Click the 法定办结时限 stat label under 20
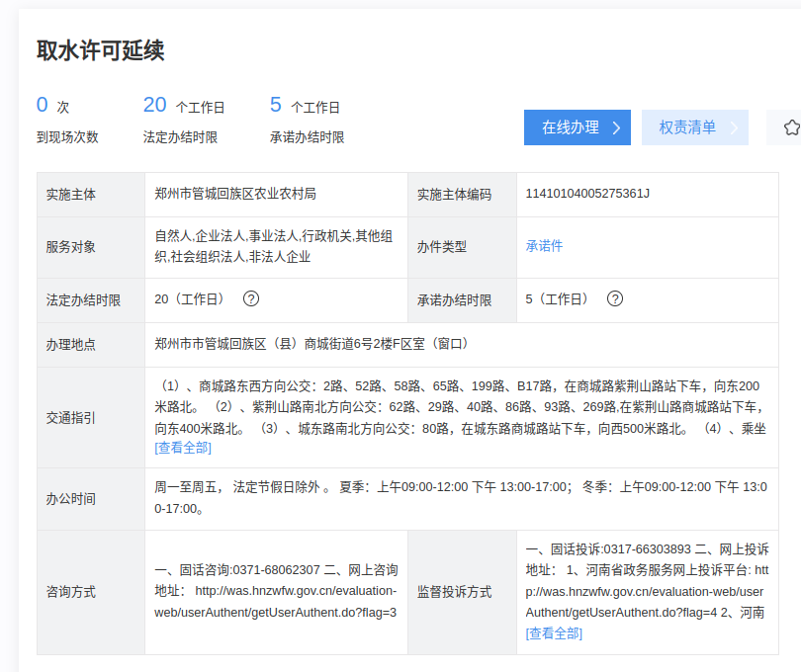Viewport: 801px width, 672px height. [180, 137]
